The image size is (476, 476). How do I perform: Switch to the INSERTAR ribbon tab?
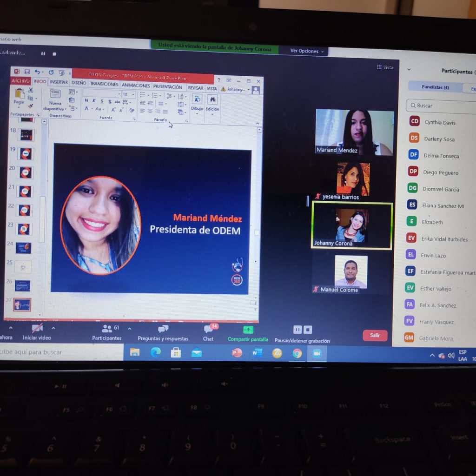59,82
